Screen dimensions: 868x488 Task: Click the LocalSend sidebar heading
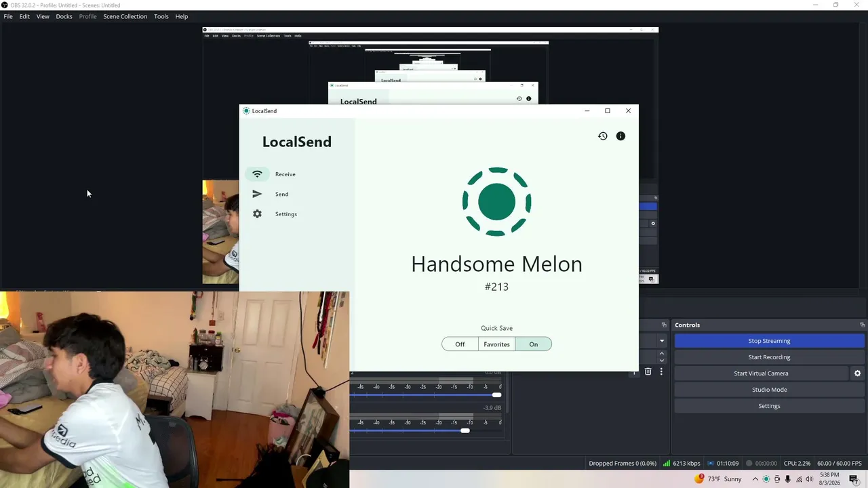[x=297, y=142]
